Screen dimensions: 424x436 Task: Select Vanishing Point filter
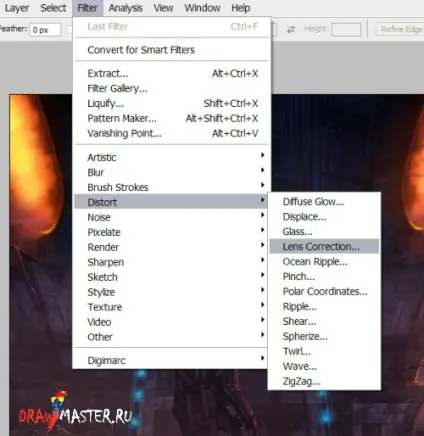click(x=171, y=133)
